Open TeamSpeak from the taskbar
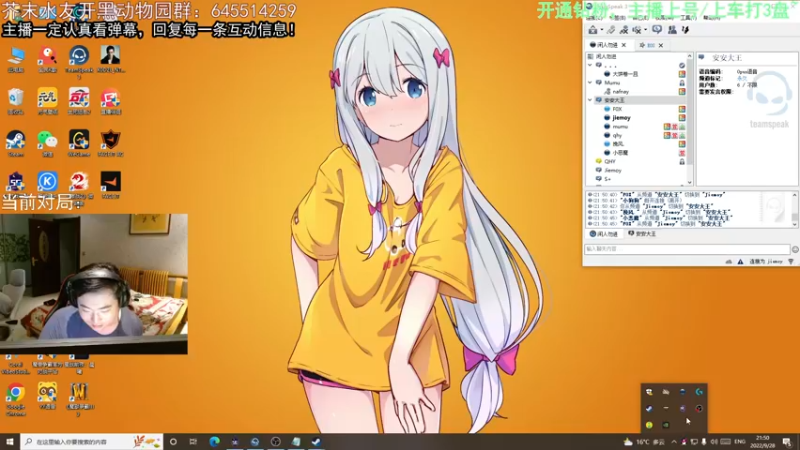The width and height of the screenshot is (800, 450). [255, 442]
